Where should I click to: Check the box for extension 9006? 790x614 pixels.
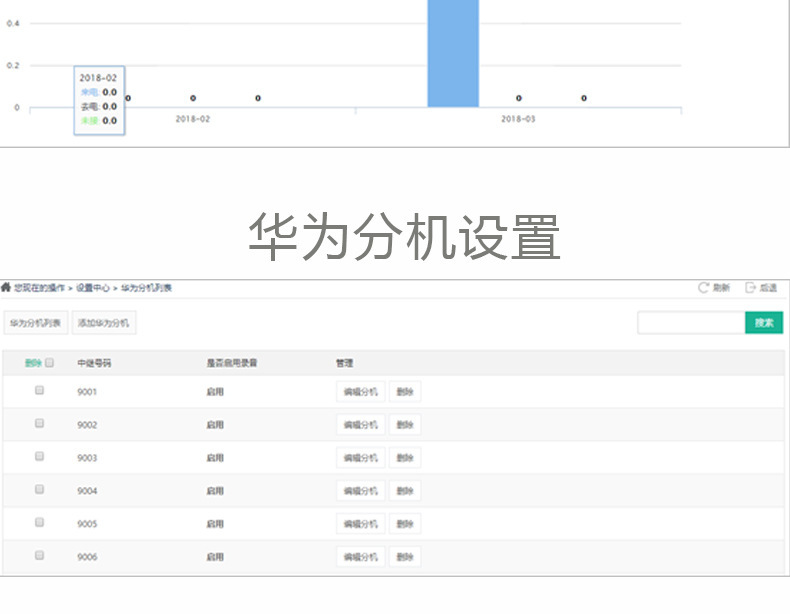point(39,555)
